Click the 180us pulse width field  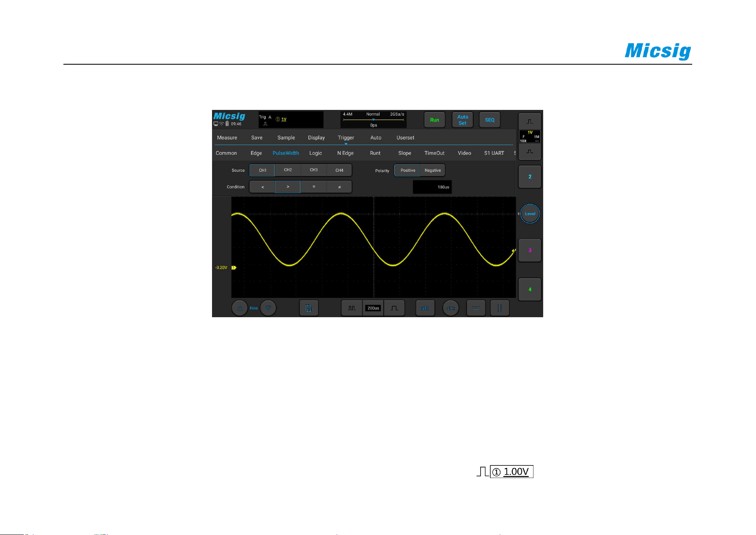(x=432, y=187)
